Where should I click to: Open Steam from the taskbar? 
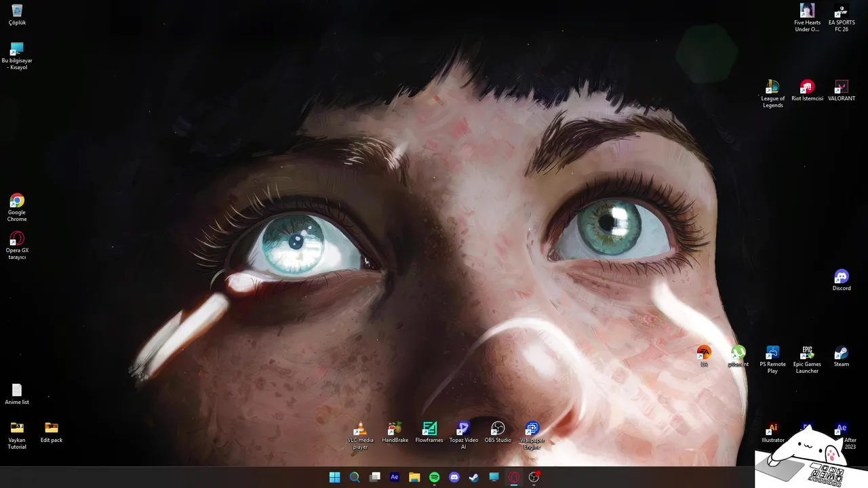(474, 477)
